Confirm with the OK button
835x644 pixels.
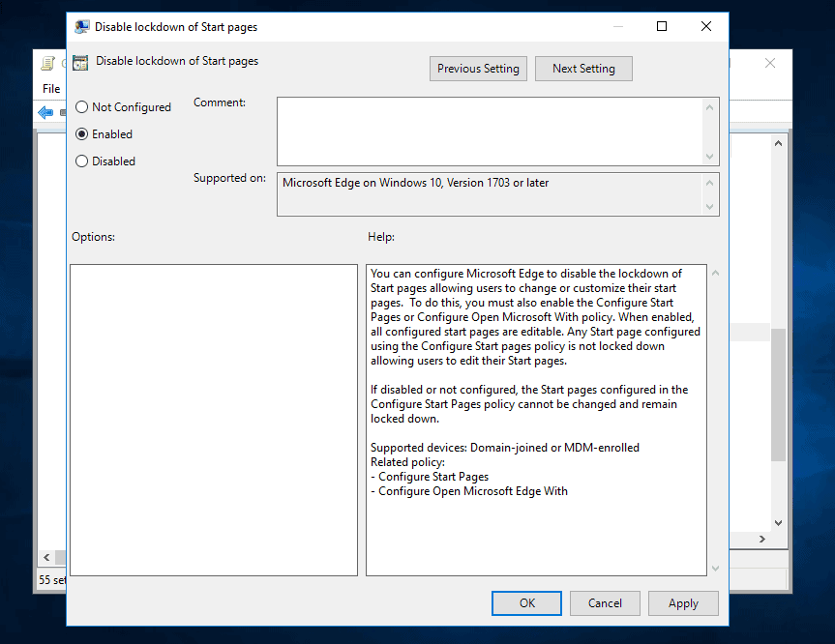coord(526,603)
